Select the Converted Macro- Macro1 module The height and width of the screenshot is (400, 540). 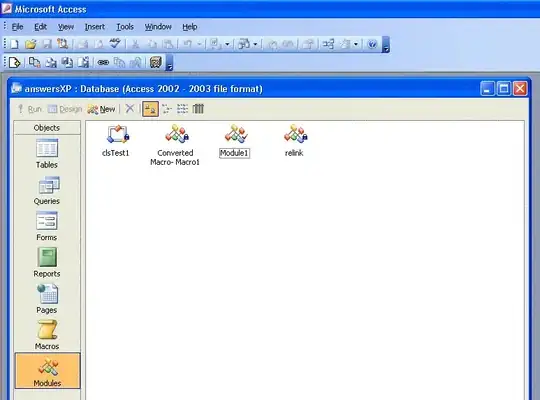click(175, 145)
